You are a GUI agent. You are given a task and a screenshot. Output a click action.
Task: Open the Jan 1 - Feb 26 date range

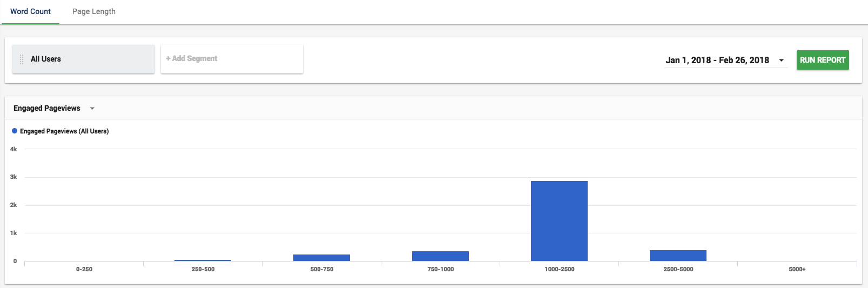(717, 60)
